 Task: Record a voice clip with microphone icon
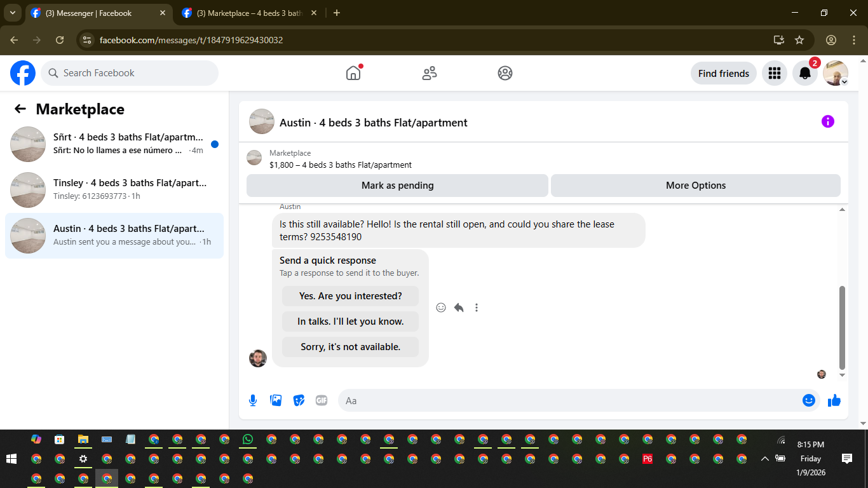253,400
